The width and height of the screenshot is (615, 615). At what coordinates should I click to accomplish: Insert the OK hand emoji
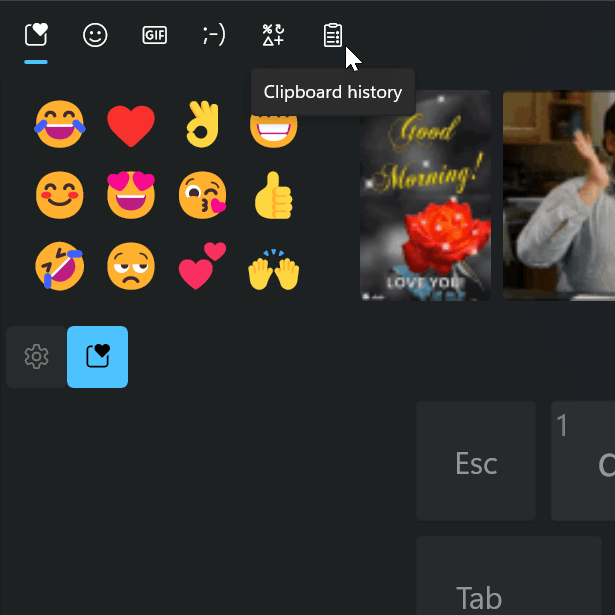click(202, 124)
